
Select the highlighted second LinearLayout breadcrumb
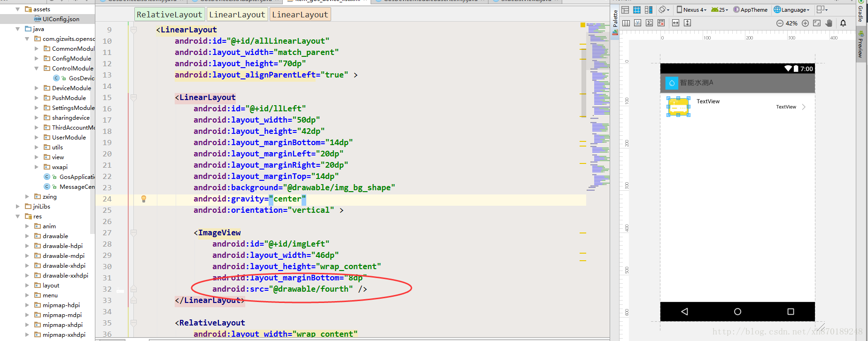tap(300, 15)
